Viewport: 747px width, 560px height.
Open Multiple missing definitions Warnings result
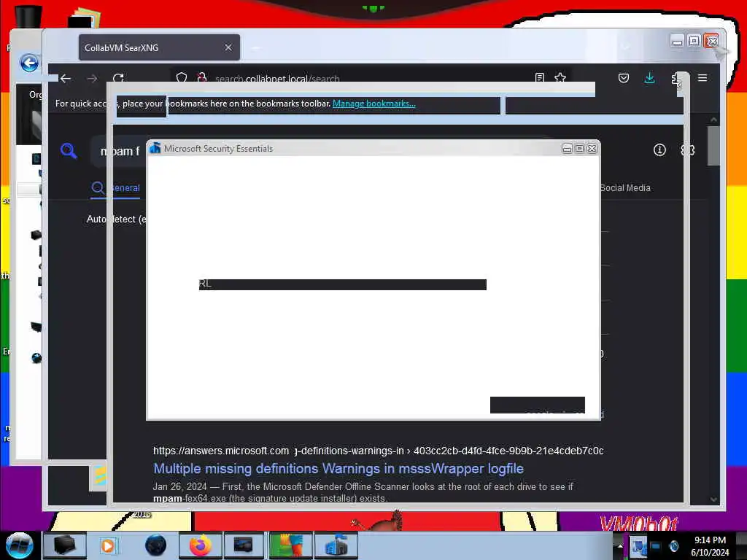point(338,469)
